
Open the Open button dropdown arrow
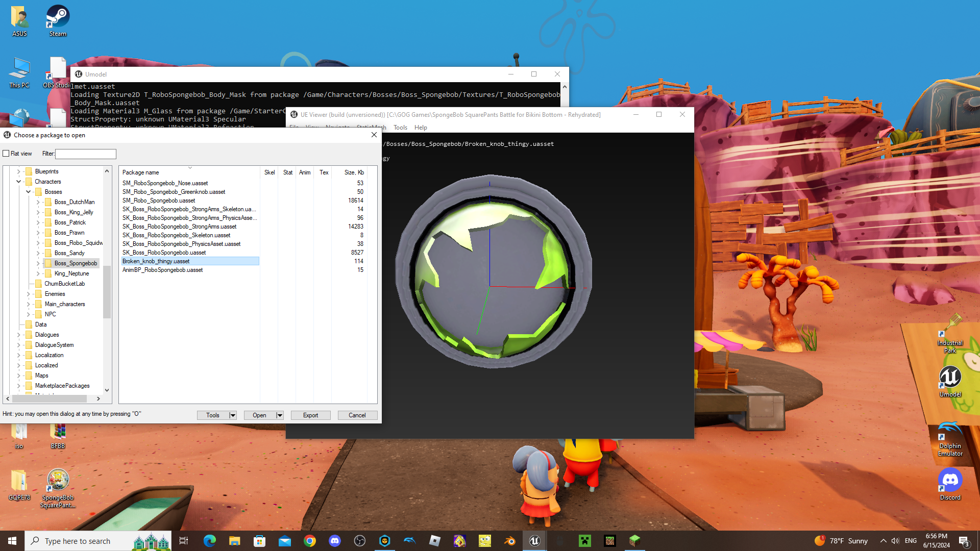point(280,415)
